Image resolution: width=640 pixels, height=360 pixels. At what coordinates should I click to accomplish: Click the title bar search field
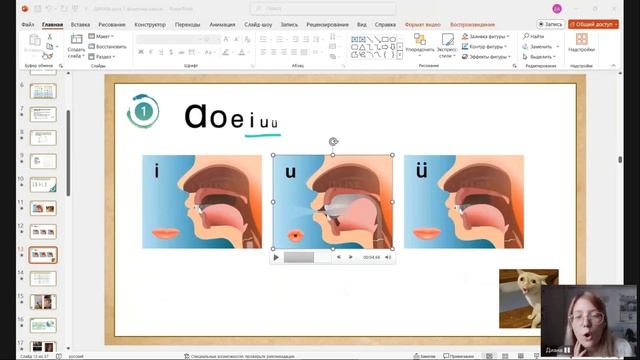pyautogui.click(x=323, y=8)
